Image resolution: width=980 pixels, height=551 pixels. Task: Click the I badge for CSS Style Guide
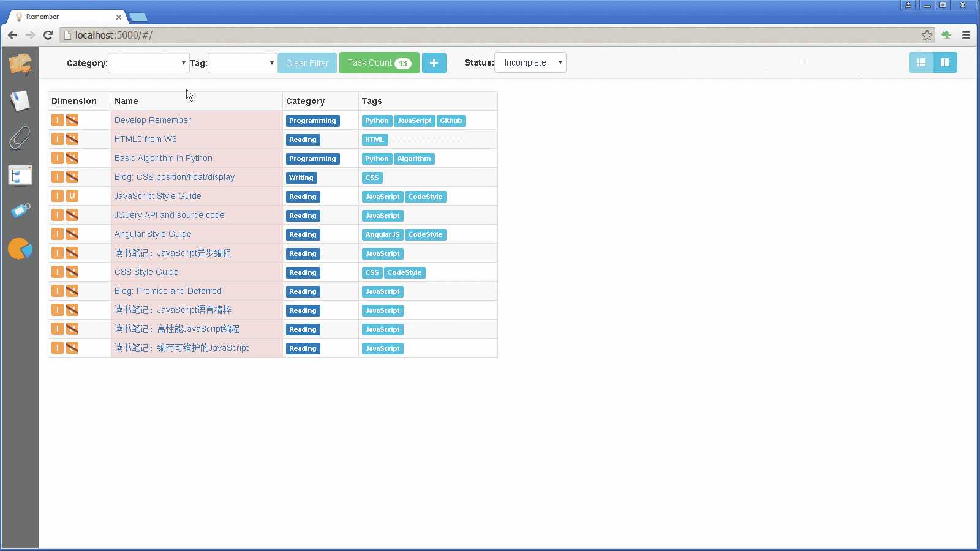pos(58,272)
